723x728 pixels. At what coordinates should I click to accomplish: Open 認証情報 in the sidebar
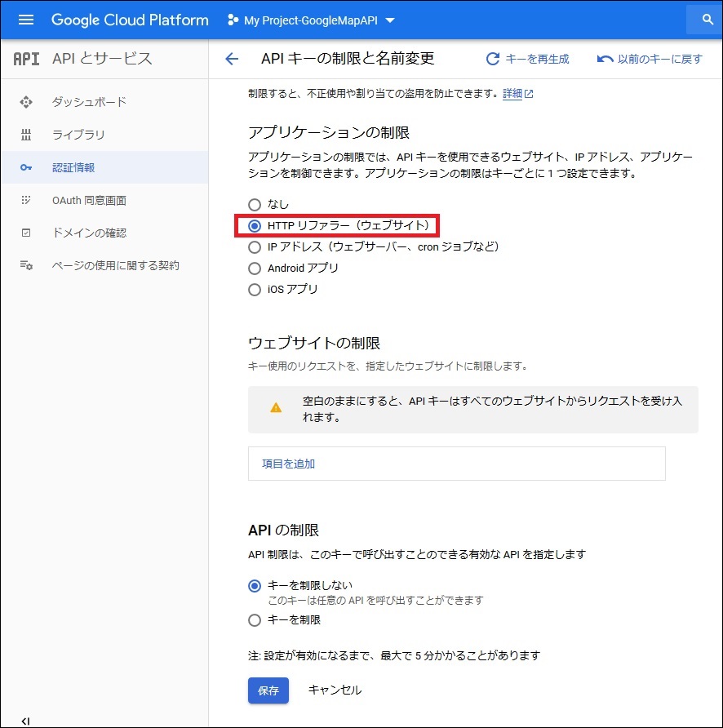point(104,167)
